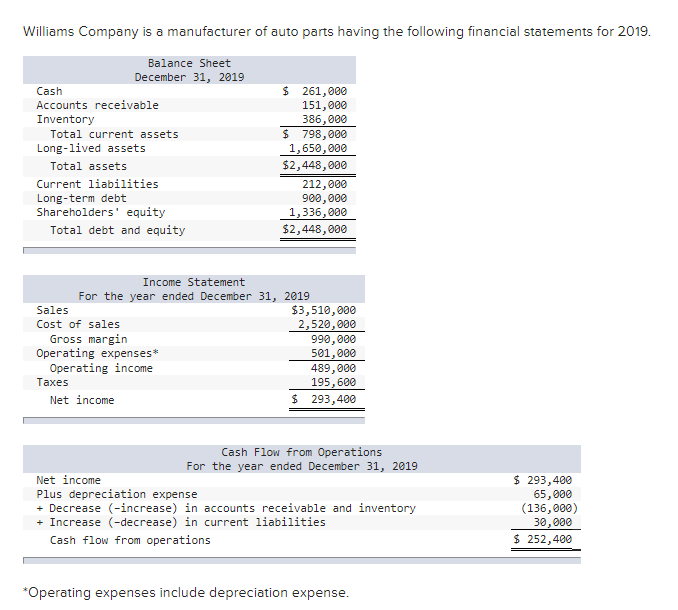The width and height of the screenshot is (678, 610).
Task: Click the Total assets label
Action: (88, 166)
